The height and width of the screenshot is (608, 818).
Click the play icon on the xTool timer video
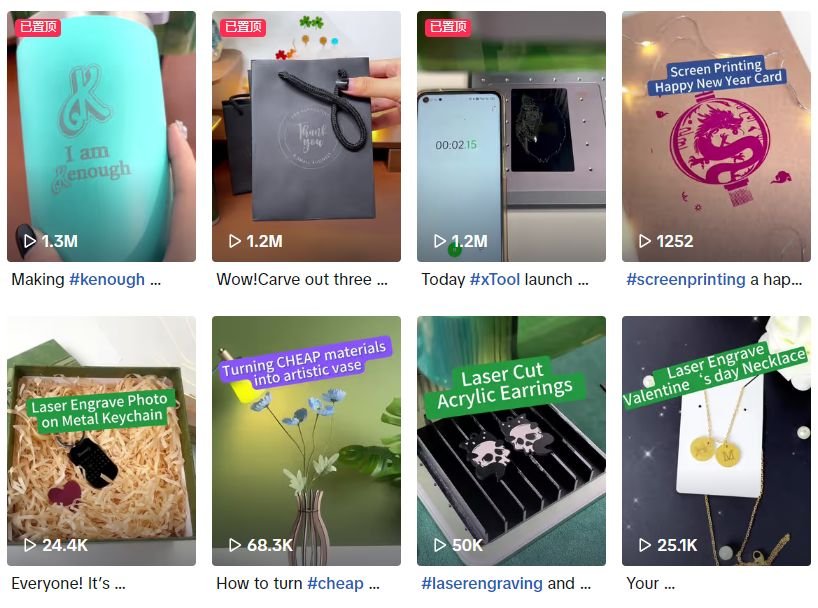[440, 241]
